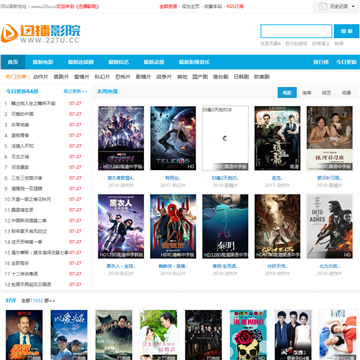This screenshot has width=360, height=360.
Task: Open the skull and rose poster thumbnail
Action: click(x=248, y=335)
